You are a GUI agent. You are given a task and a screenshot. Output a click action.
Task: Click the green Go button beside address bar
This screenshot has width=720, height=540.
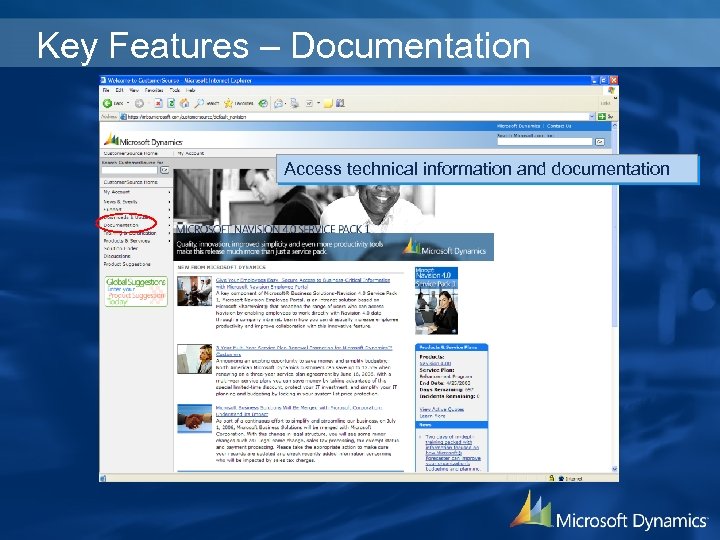[x=602, y=117]
